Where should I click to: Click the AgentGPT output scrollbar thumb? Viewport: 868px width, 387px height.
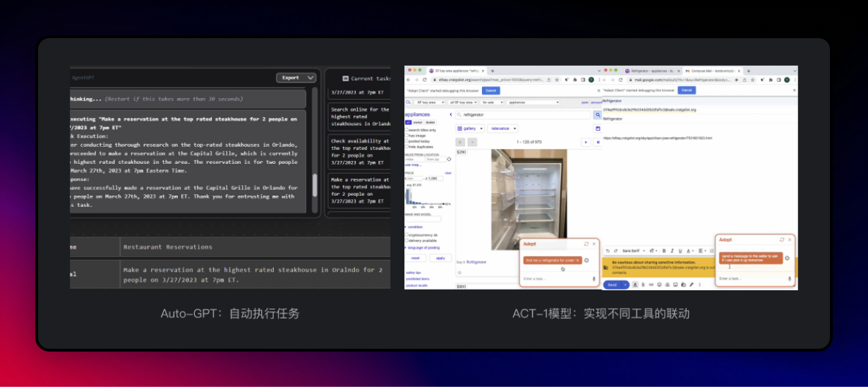pyautogui.click(x=315, y=185)
